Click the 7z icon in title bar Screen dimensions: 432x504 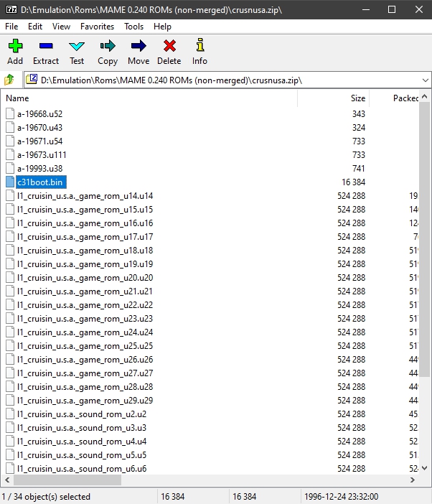[11, 9]
